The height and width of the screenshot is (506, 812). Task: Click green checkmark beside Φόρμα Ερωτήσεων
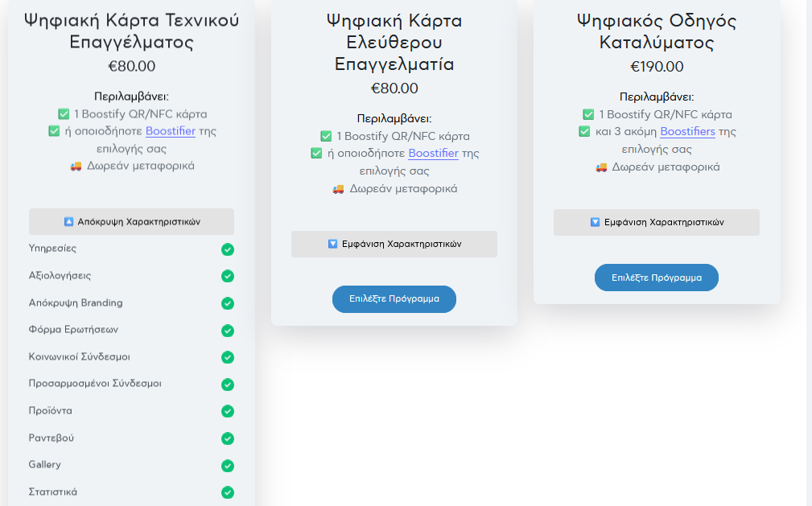point(228,331)
